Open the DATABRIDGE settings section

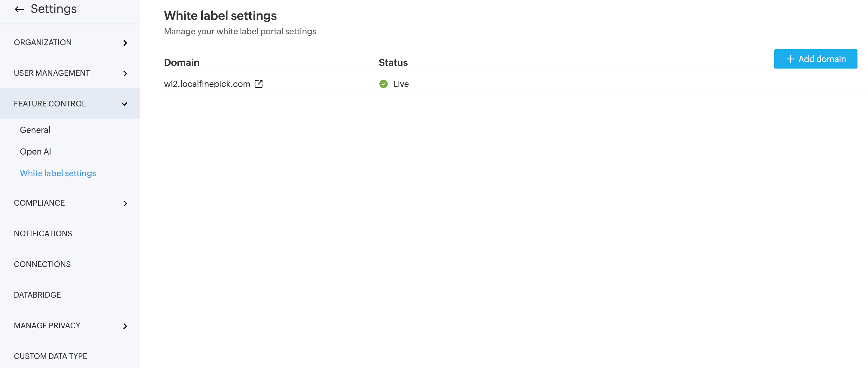pos(37,295)
